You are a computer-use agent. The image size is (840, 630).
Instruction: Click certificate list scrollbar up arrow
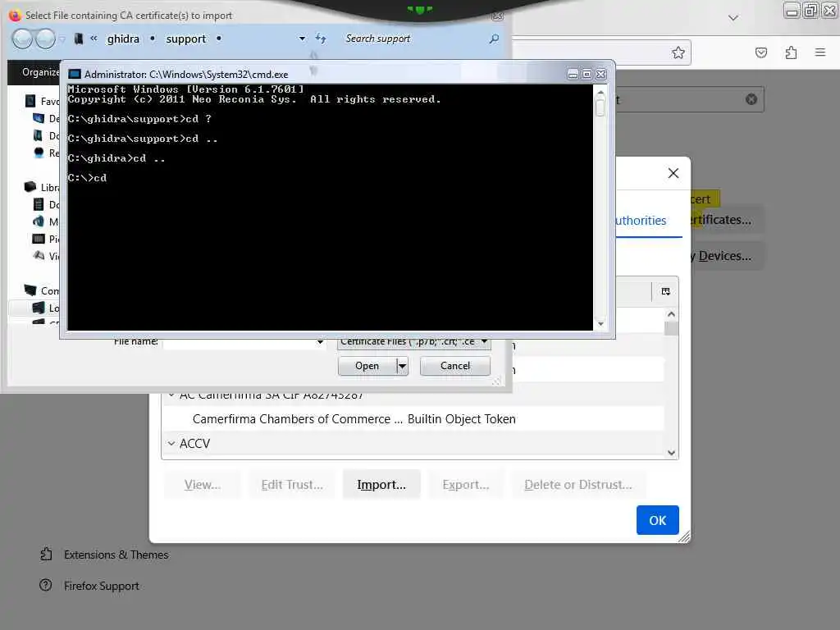point(671,314)
